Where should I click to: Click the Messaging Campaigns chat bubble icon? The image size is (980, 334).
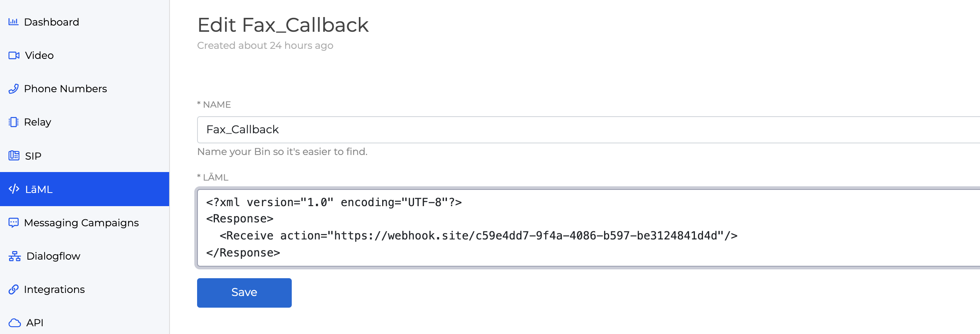pyautogui.click(x=14, y=223)
